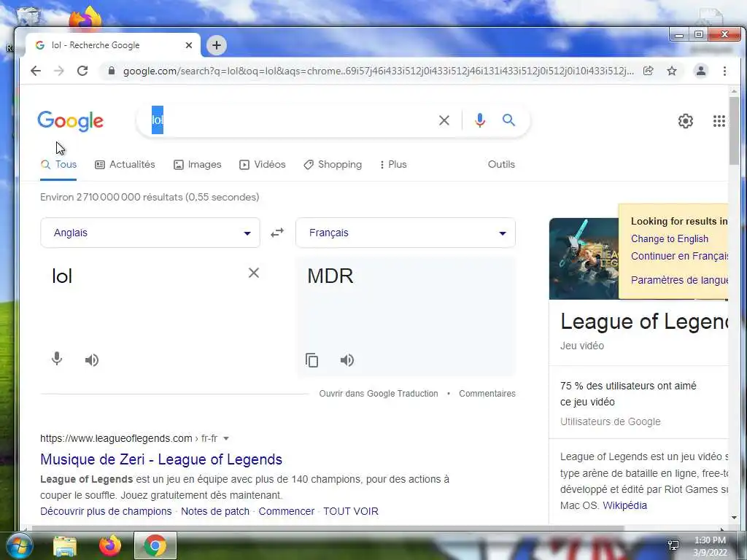Screen dimensions: 747x560
Task: Swap translation languages
Action: click(x=277, y=233)
